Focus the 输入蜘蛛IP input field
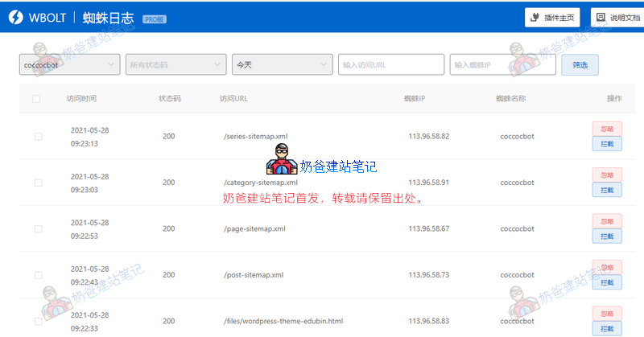Viewport: 644px width, 337px height. click(x=502, y=64)
